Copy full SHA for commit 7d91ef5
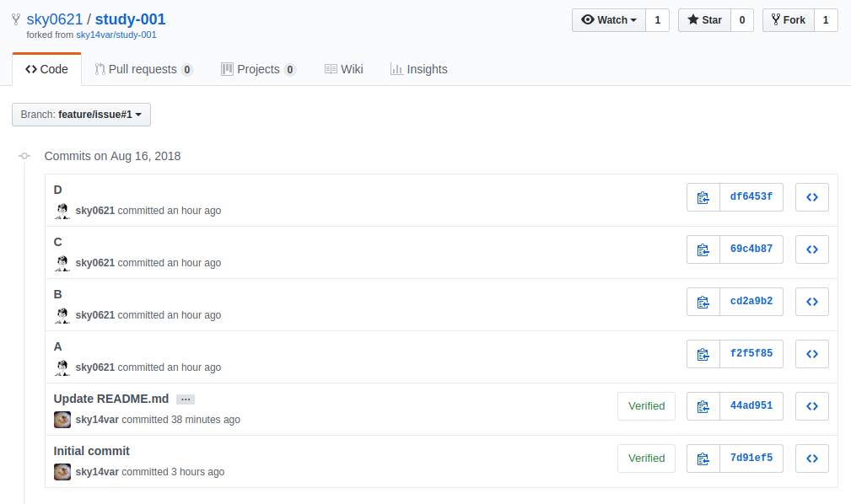 point(703,458)
